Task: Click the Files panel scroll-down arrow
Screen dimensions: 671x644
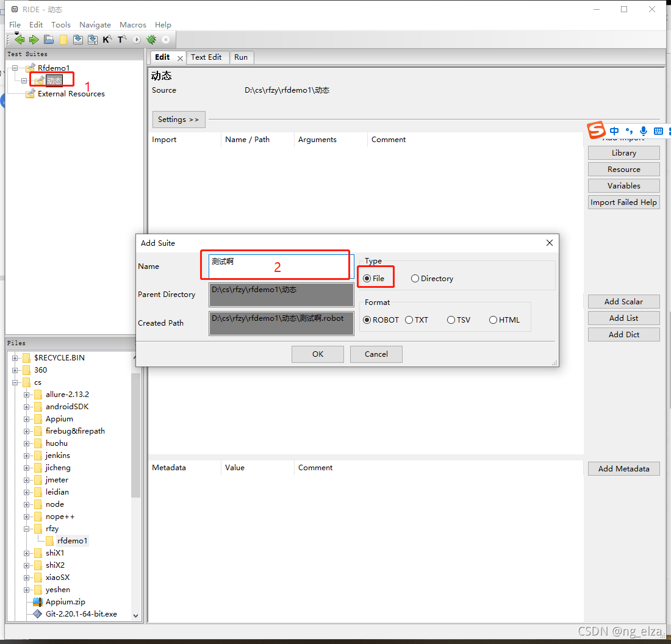Action: tap(135, 616)
